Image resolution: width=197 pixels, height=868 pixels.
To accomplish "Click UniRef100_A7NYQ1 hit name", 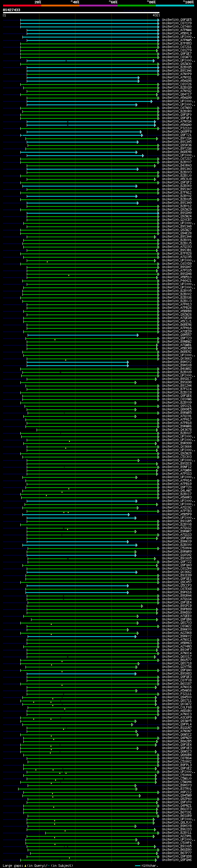I will [x=177, y=77].
